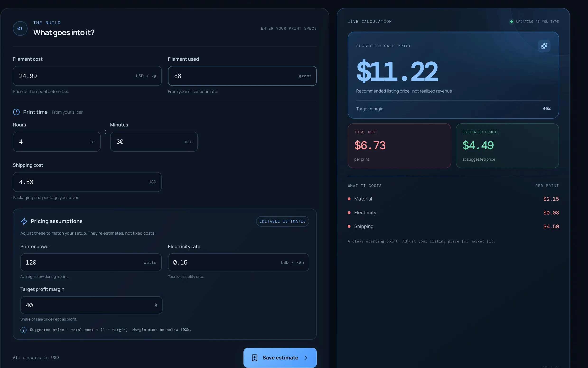Viewport: 588px width, 368px height.
Task: Click the Shipping $4.50 breakdown value
Action: click(551, 226)
